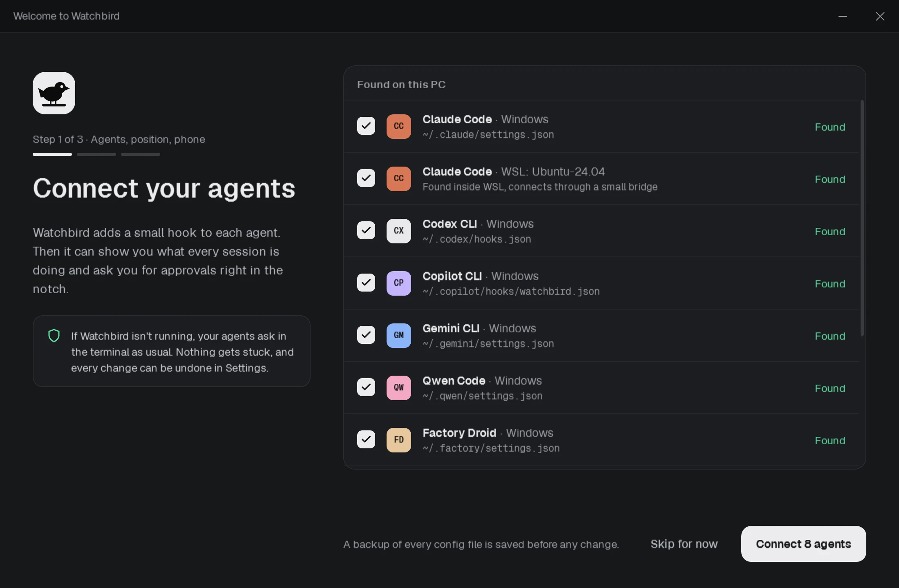Screen dimensions: 899x588
Task: Click the ~/.gemini/settings.json path
Action: pyautogui.click(x=488, y=344)
